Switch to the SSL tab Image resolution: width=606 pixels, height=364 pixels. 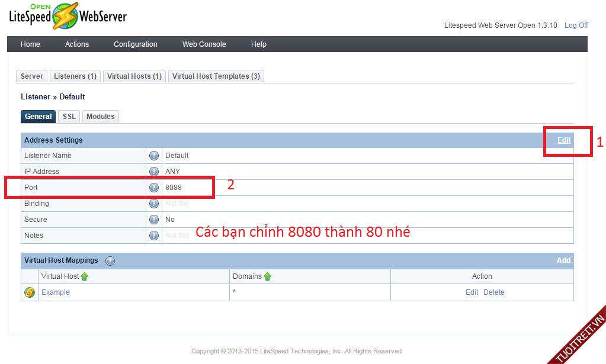point(69,117)
